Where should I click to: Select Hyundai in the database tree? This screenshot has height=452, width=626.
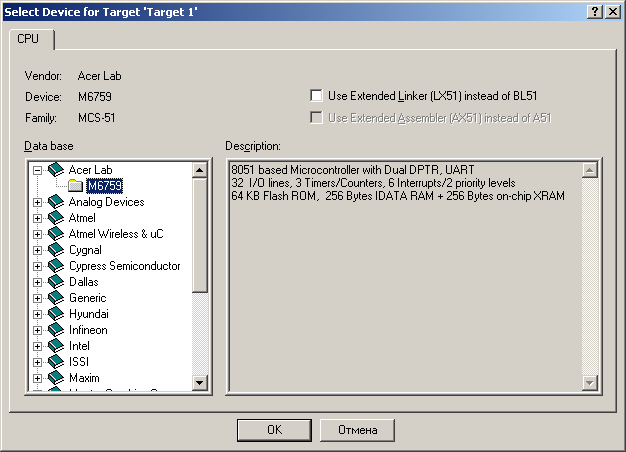pos(89,314)
